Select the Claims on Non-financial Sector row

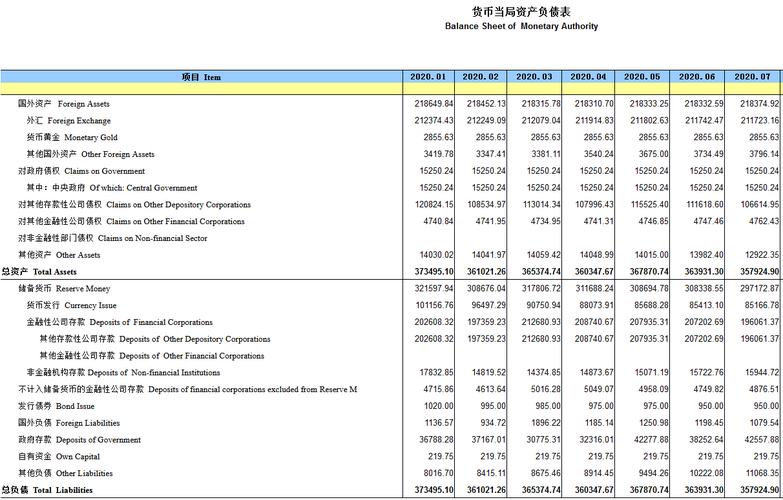coord(112,238)
